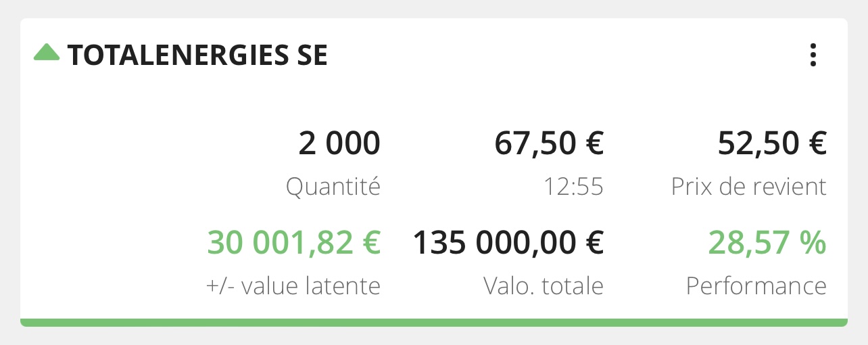Select the 135 000,00 € total valuation
This screenshot has height=345, width=868.
click(x=508, y=243)
